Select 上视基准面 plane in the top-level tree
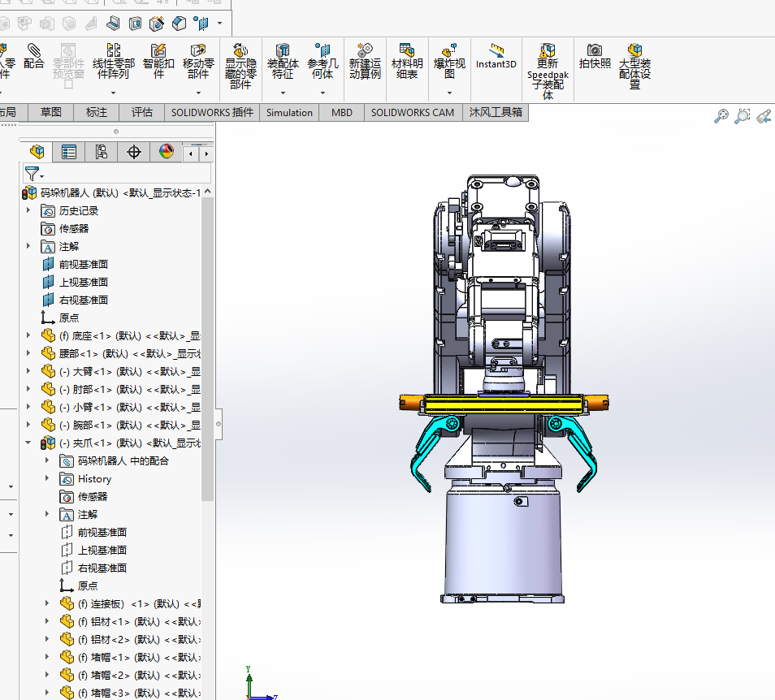775x700 pixels. click(83, 282)
